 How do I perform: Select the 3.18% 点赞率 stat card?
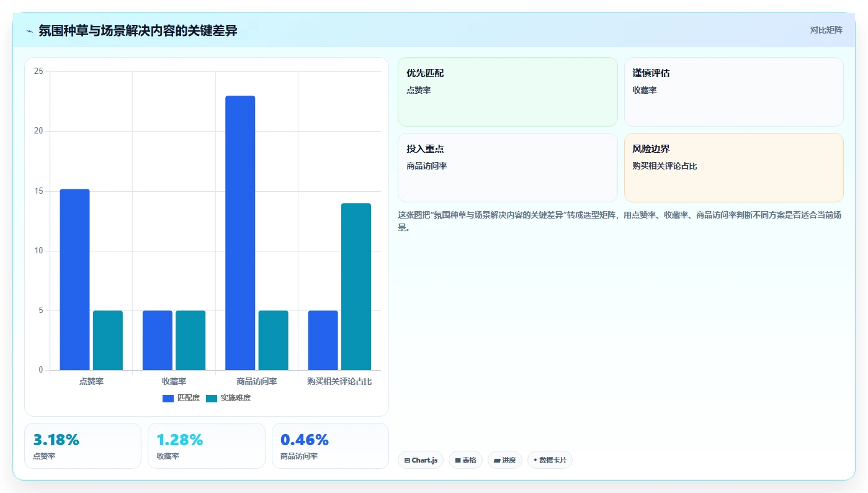(x=83, y=446)
